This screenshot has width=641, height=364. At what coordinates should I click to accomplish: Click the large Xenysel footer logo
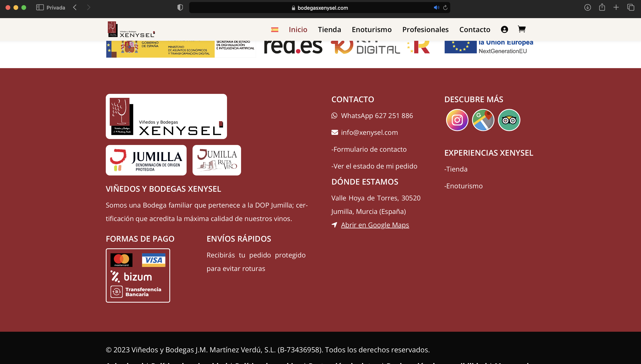pyautogui.click(x=166, y=116)
